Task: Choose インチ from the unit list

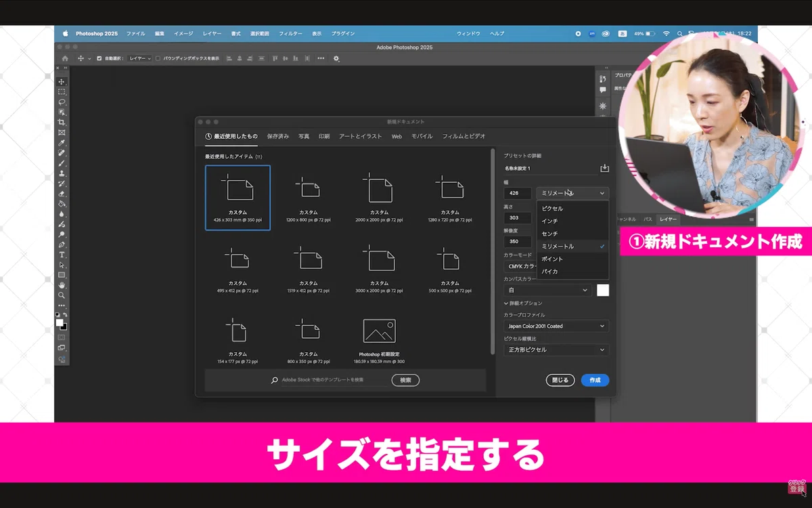Action: tap(572, 221)
